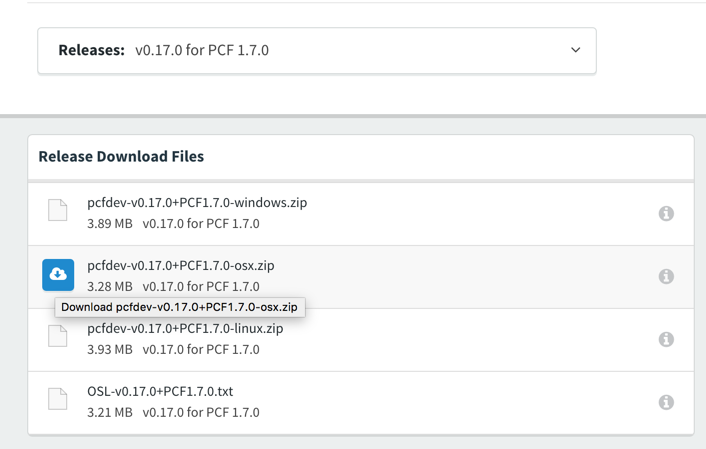Open the Releases version dropdown

(317, 50)
